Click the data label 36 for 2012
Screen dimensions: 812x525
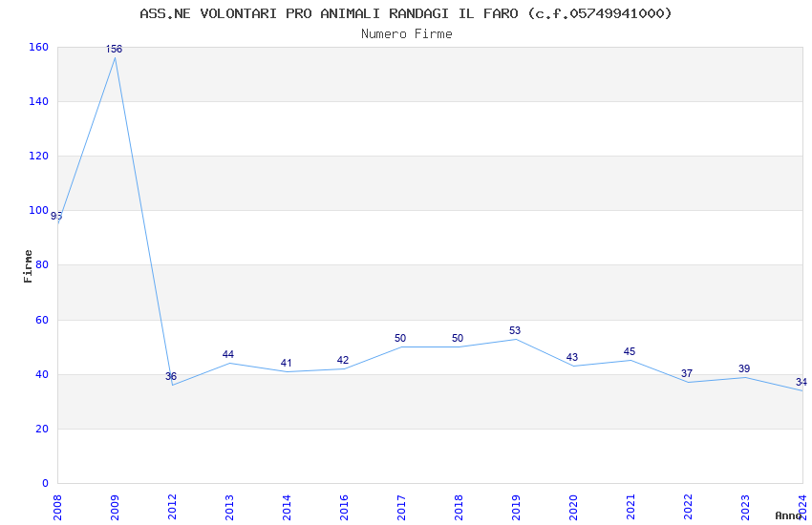coord(171,376)
